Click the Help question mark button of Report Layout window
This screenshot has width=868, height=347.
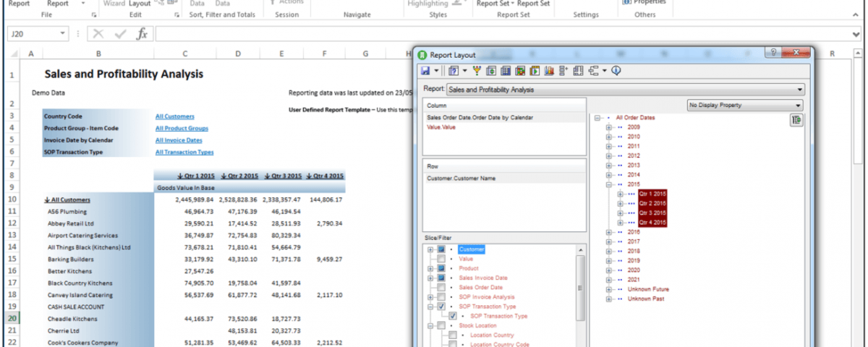pos(773,53)
